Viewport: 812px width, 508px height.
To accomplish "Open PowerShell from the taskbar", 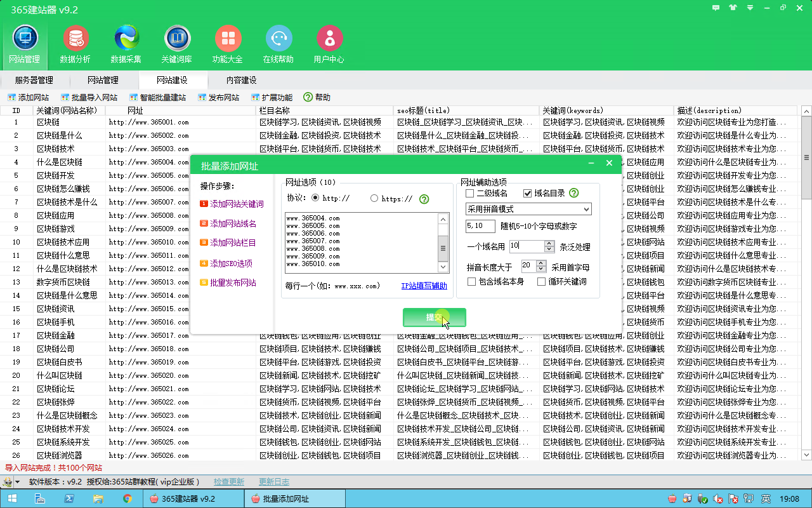I will [x=69, y=498].
